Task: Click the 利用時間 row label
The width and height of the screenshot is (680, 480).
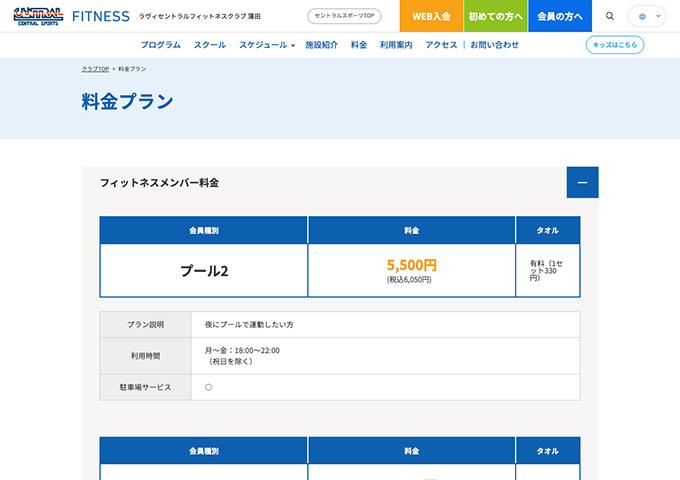Action: click(x=145, y=356)
